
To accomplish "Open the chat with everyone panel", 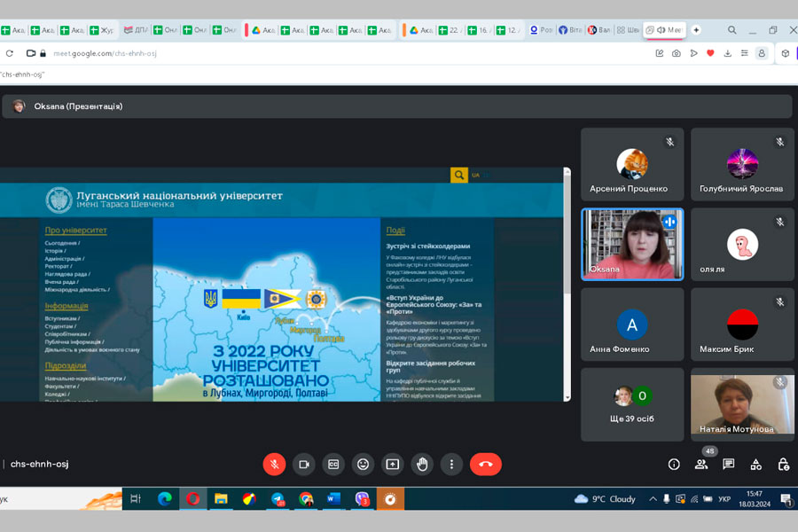I will 729,464.
